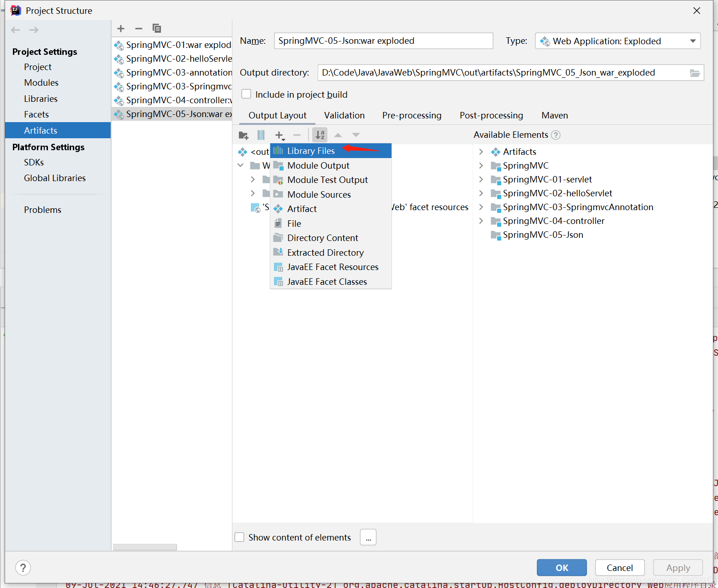Remove selected artifact with minus icon
Image resolution: width=718 pixels, height=588 pixels.
[139, 29]
